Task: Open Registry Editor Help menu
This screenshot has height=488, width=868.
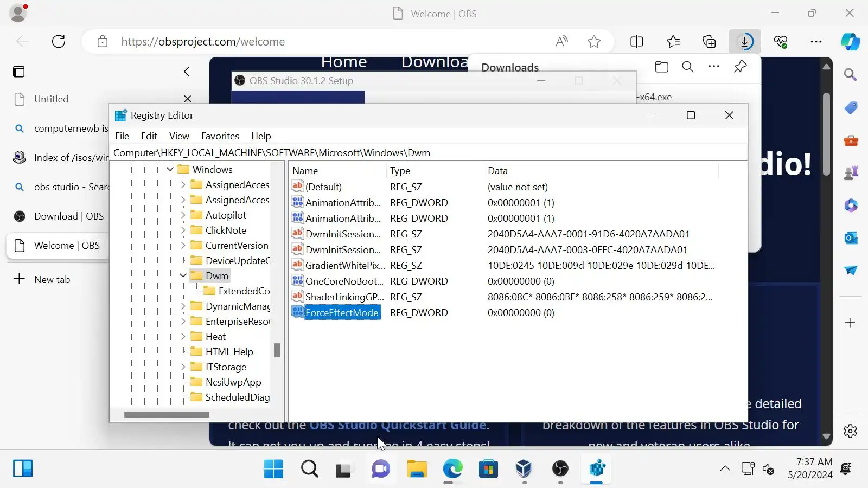Action: click(261, 136)
